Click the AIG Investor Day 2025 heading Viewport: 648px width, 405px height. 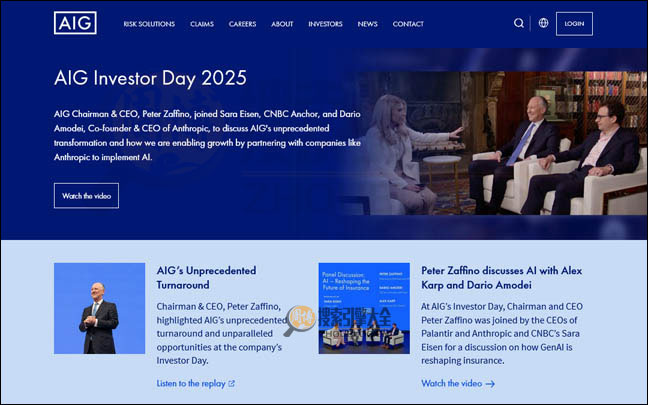pyautogui.click(x=150, y=78)
